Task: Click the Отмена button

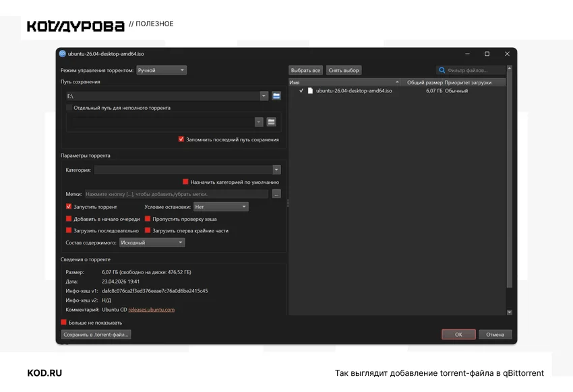Action: point(495,334)
